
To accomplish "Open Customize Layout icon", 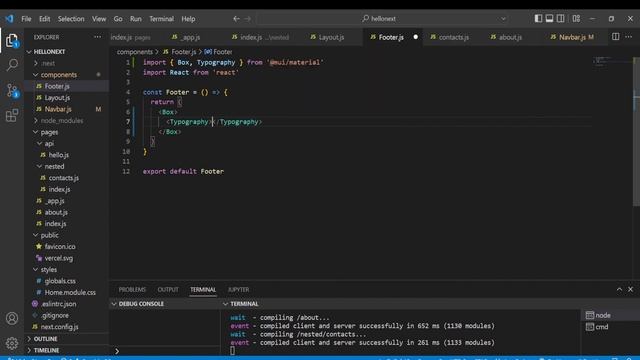I will [576, 18].
